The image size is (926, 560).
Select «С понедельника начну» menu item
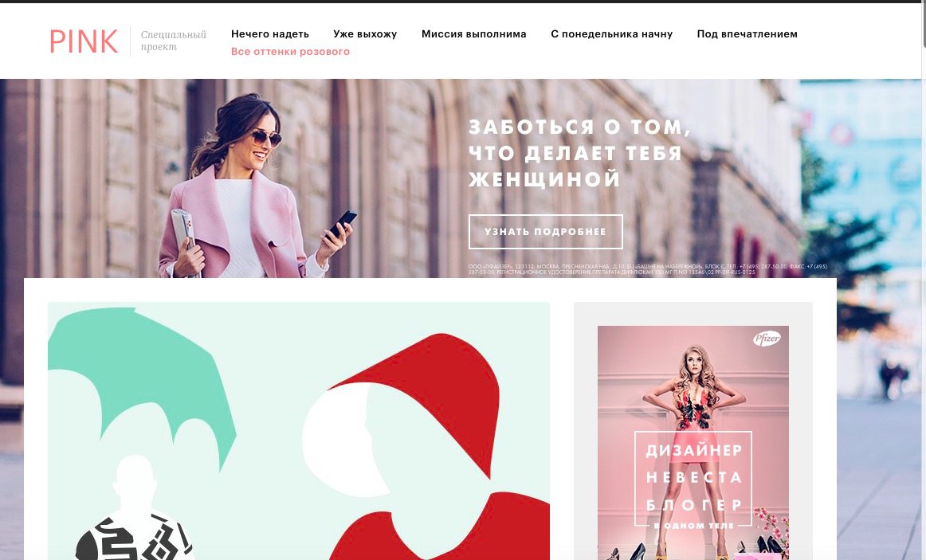point(612,34)
